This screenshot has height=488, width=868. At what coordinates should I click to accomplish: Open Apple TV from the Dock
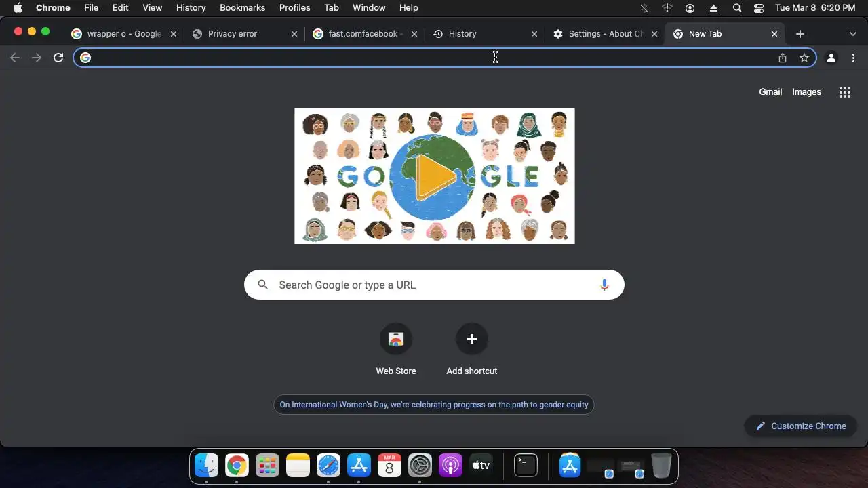[481, 466]
